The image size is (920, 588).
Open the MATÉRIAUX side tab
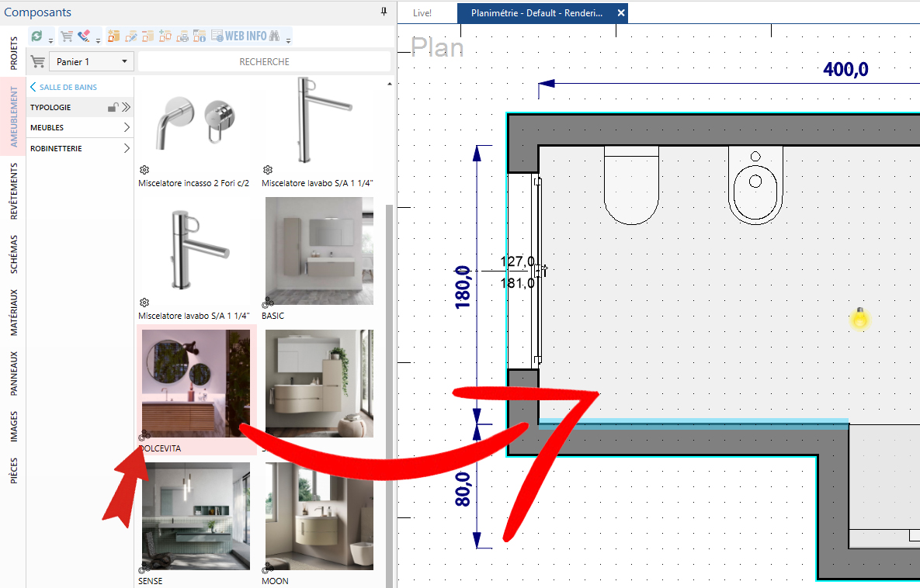[13, 313]
